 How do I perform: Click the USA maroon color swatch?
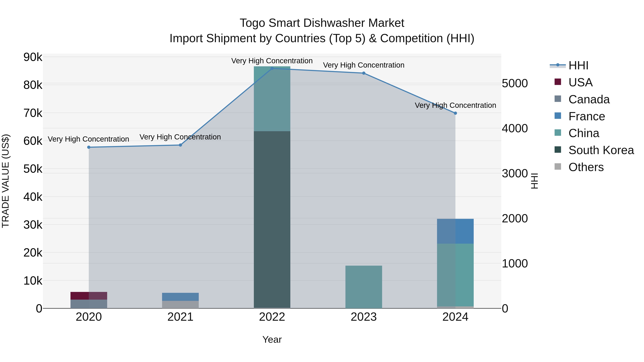coord(558,82)
